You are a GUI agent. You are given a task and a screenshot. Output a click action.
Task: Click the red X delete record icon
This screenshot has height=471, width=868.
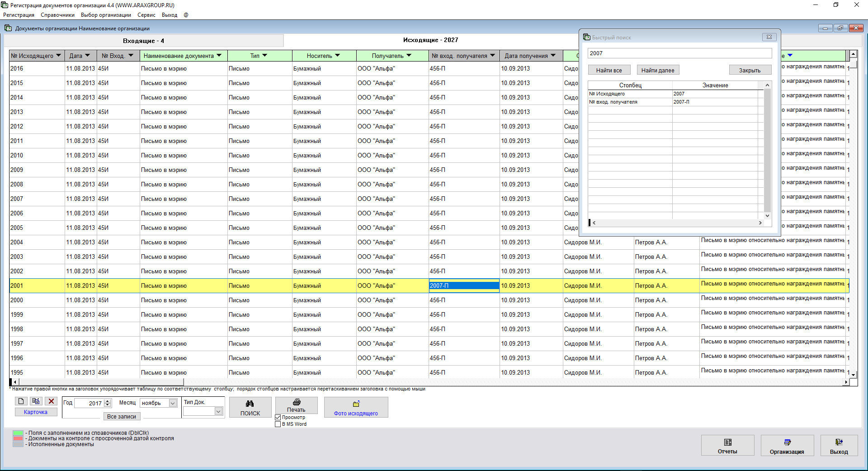click(51, 401)
